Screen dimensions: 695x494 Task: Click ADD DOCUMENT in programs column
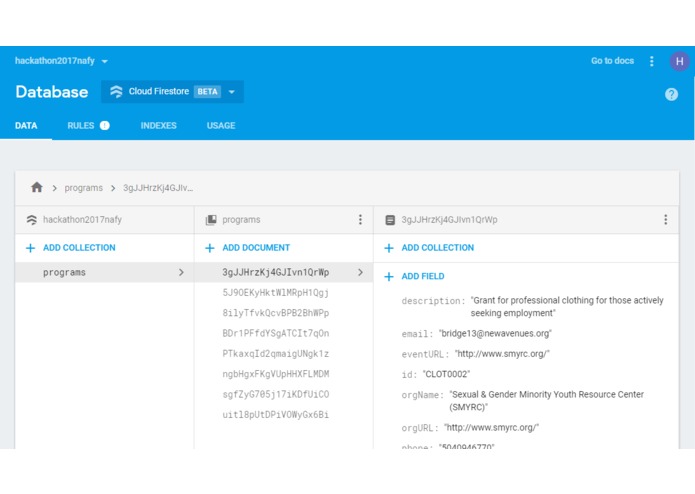pyautogui.click(x=247, y=248)
